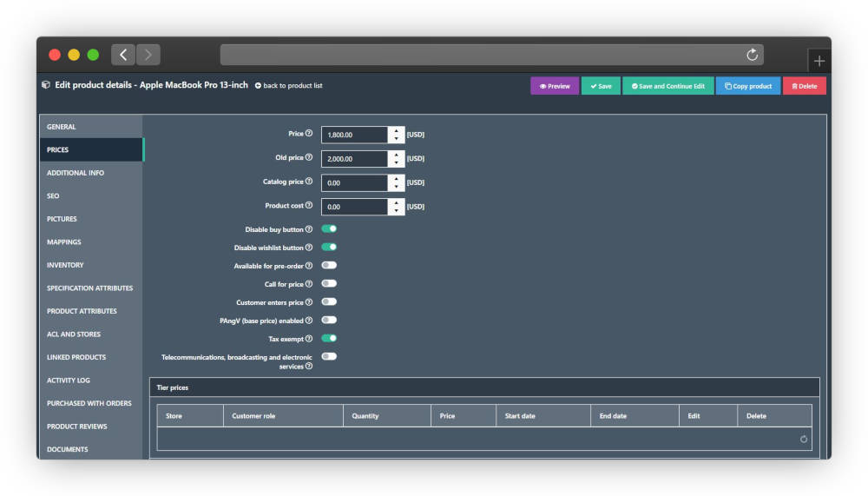
Task: Click help icon beside Disable buy button
Action: pyautogui.click(x=309, y=228)
